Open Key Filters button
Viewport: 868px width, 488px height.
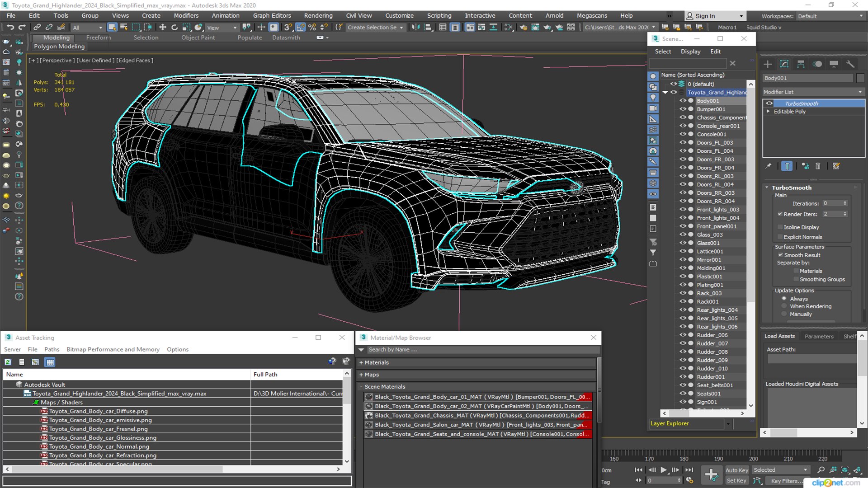coord(787,481)
